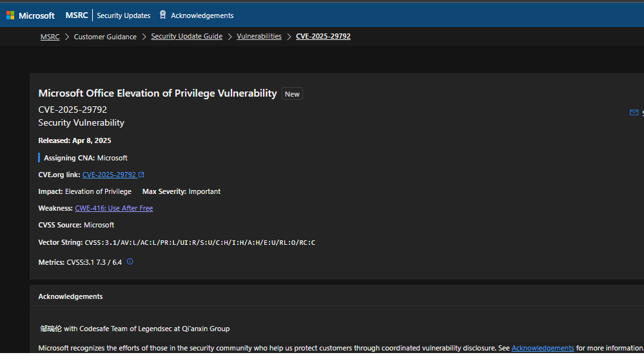Click the New badge beside the title

[x=292, y=94]
